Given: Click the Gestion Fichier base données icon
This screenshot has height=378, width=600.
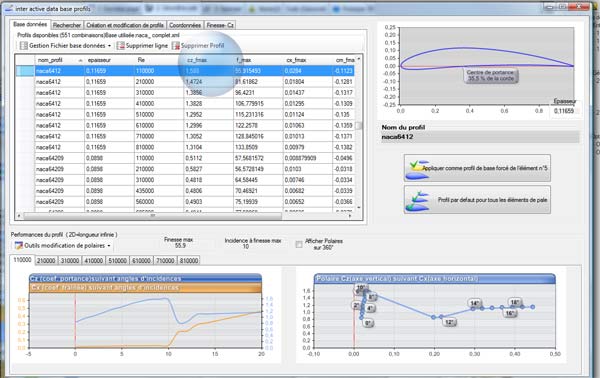Looking at the screenshot, I should click(24, 46).
